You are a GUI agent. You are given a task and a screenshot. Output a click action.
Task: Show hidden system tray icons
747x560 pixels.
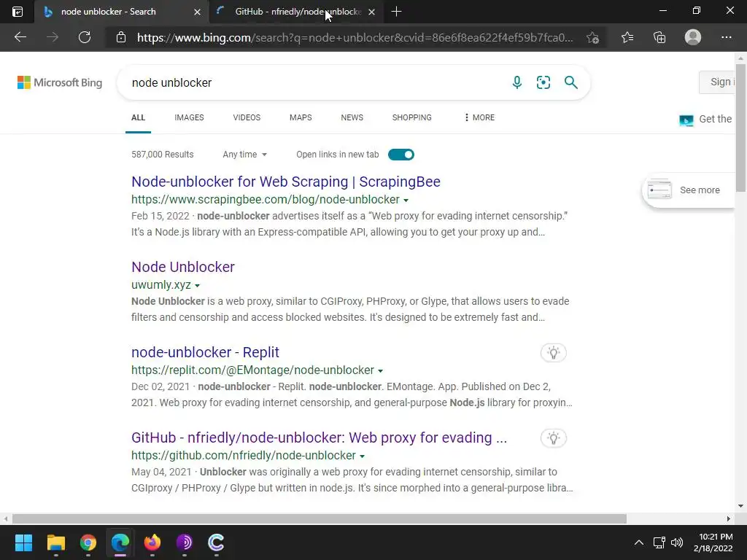[639, 542]
